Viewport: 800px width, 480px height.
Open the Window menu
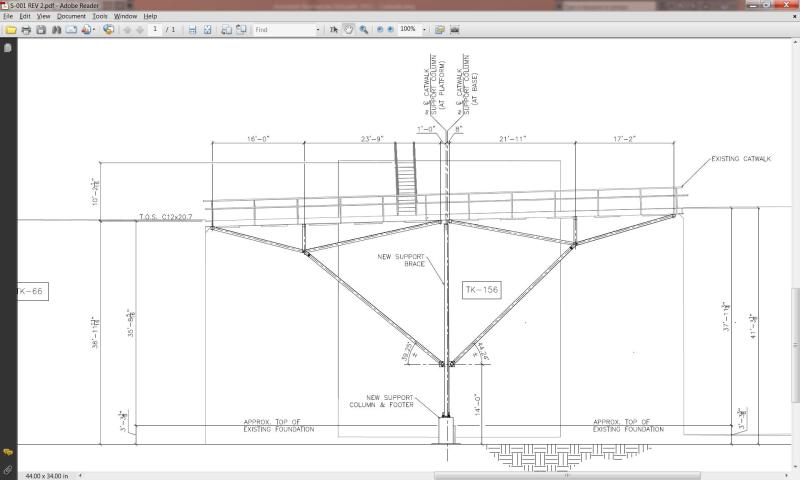pyautogui.click(x=126, y=16)
